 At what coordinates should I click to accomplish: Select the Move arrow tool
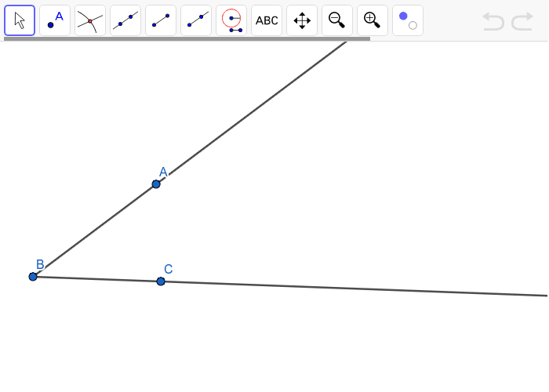click(20, 20)
